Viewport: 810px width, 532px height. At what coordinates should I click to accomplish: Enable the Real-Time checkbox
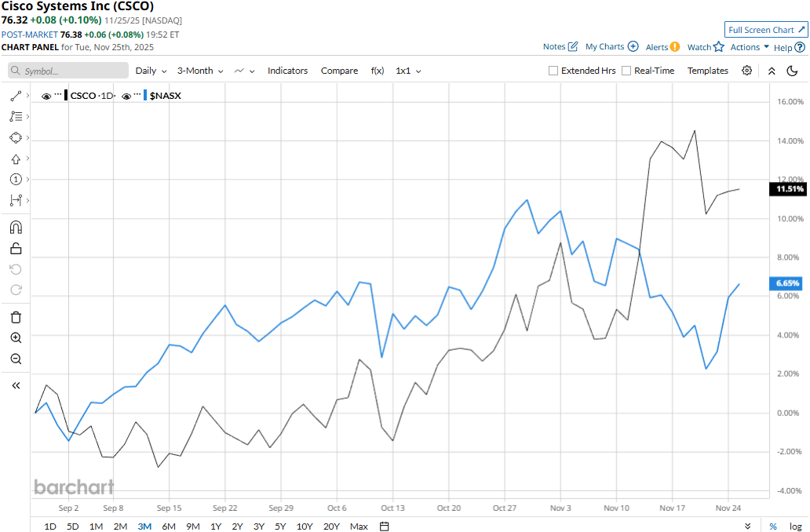(x=626, y=71)
